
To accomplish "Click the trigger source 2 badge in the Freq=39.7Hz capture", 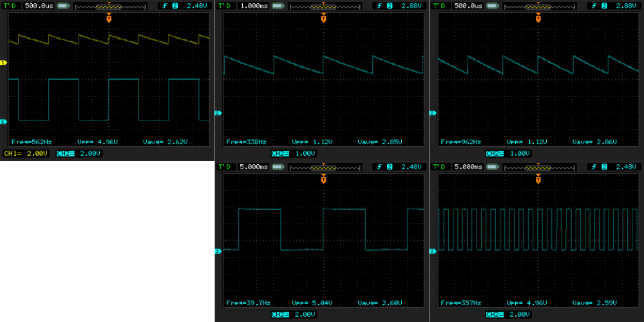I will pos(390,167).
